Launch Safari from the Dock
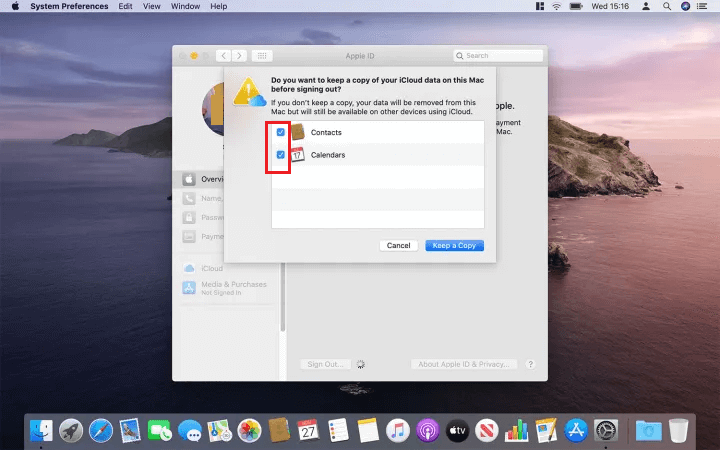720x450 pixels. click(101, 431)
